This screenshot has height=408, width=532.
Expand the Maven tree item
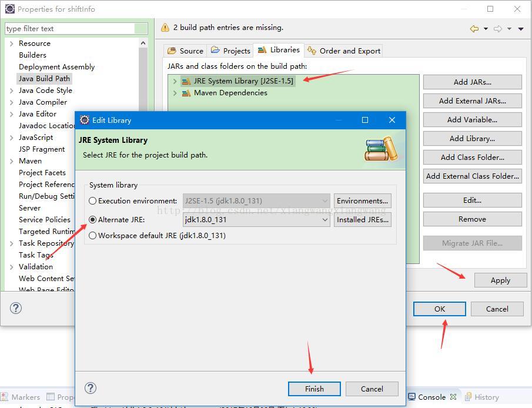(12, 161)
